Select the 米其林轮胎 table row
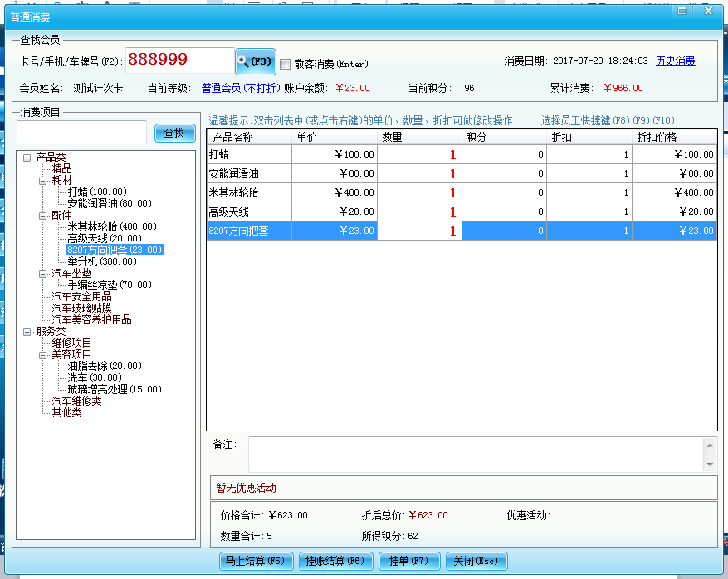728x579 pixels. [x=462, y=192]
